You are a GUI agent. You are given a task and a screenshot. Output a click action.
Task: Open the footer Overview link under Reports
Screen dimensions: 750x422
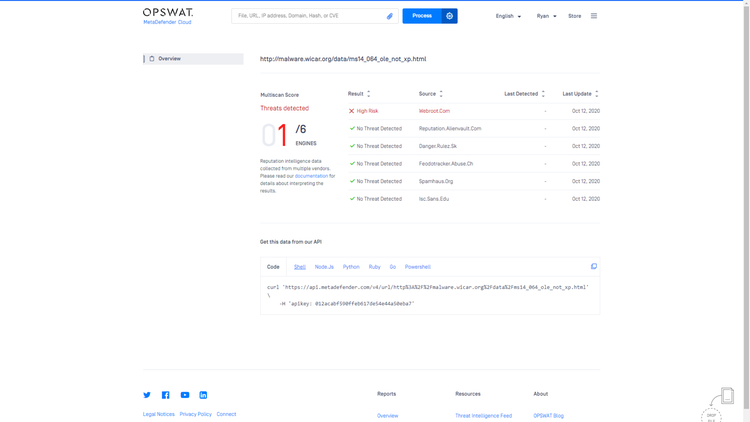tap(387, 416)
